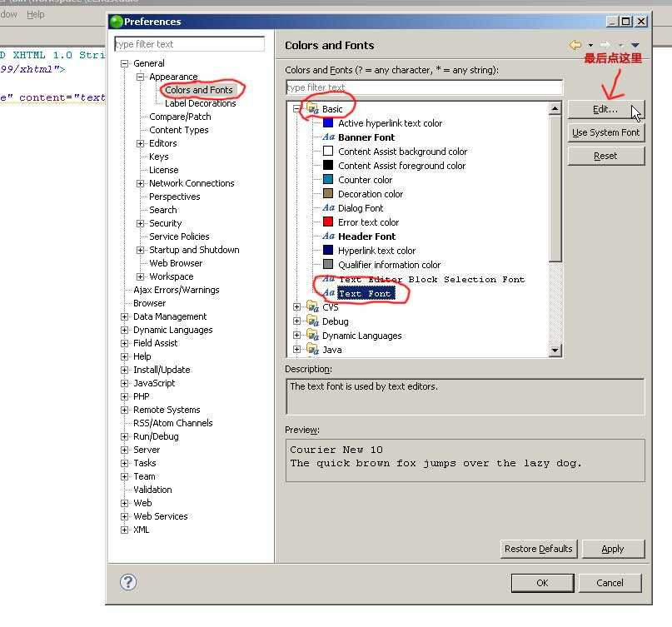Select Colors and Fonts in tree
Image resolution: width=672 pixels, height=627 pixels.
199,90
